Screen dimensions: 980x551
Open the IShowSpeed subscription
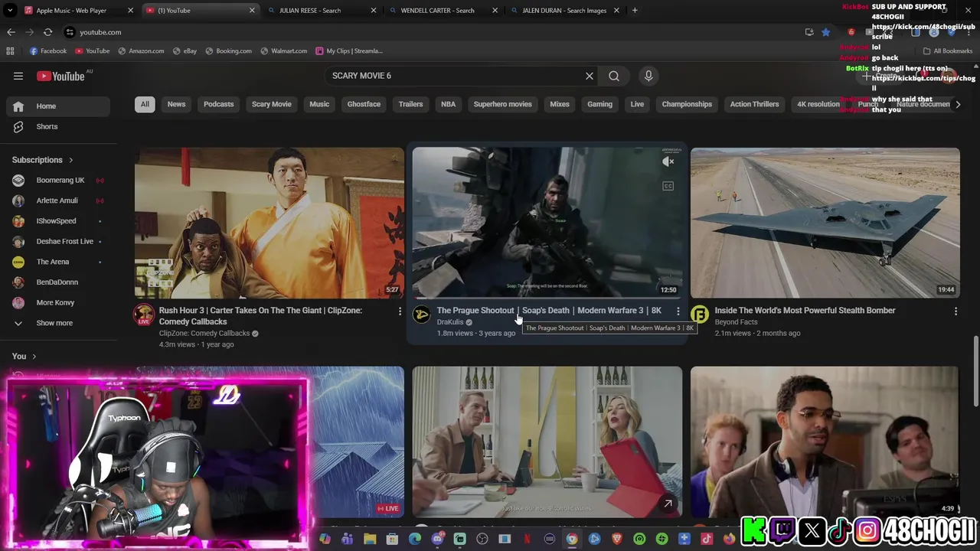click(60, 221)
